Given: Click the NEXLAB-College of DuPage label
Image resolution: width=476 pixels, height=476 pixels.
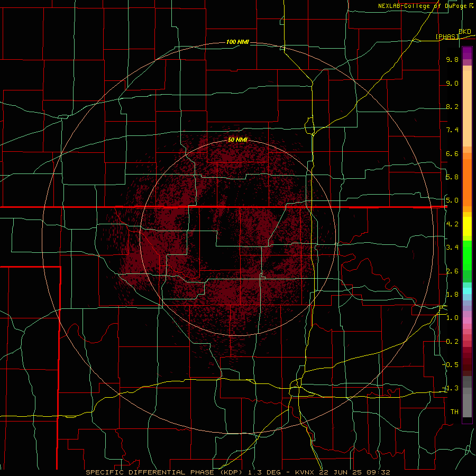Looking at the screenshot, I should (x=423, y=6).
